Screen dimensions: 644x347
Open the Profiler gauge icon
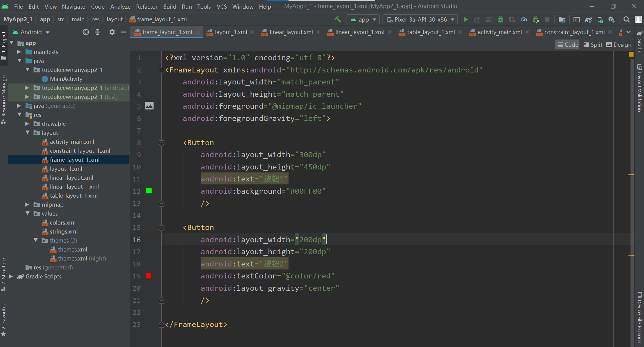[x=524, y=20]
